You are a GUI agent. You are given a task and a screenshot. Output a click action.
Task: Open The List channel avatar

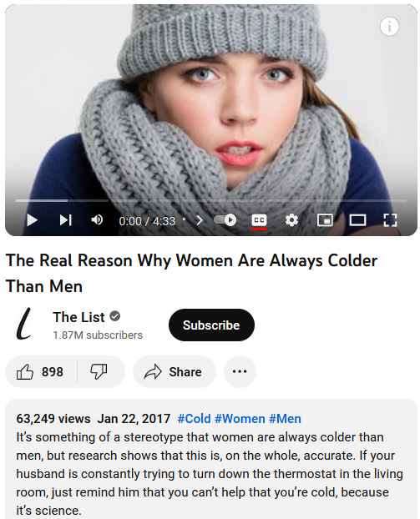(x=25, y=325)
